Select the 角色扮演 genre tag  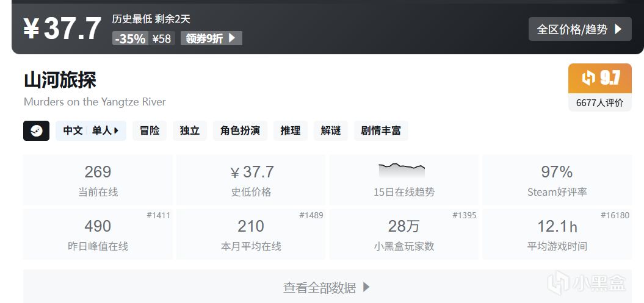(240, 131)
